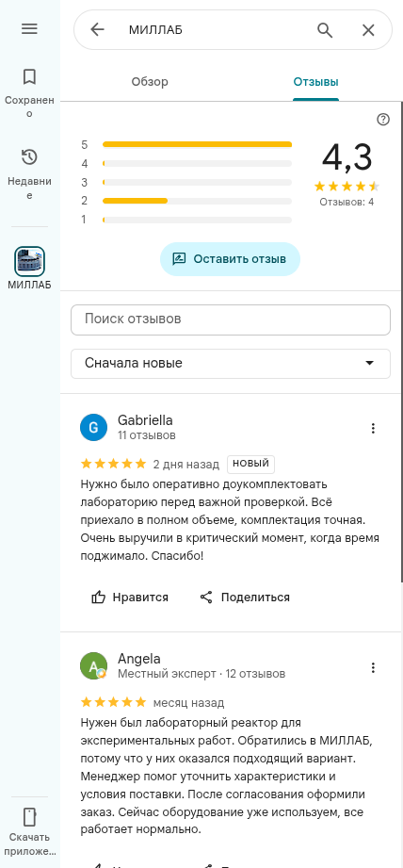Screen dimensions: 403x868
Task: Open the three-dot menu on Angela's review
Action: point(373,667)
